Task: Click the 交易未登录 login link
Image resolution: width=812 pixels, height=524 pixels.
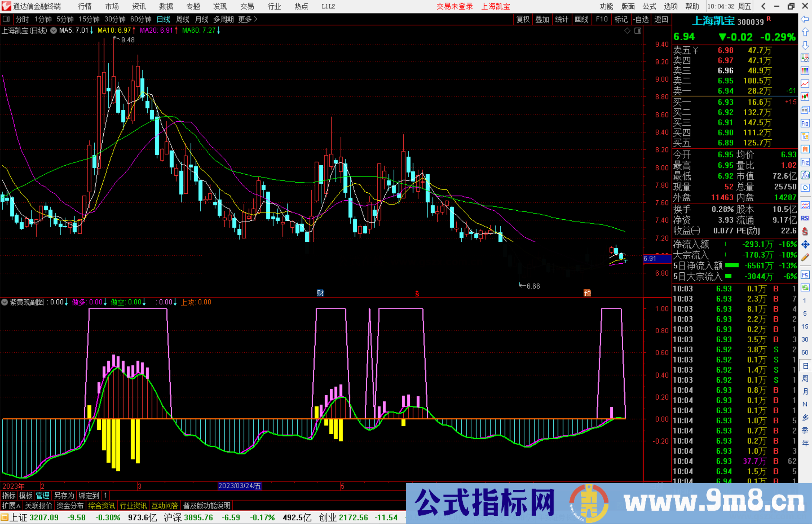Action: click(x=454, y=6)
